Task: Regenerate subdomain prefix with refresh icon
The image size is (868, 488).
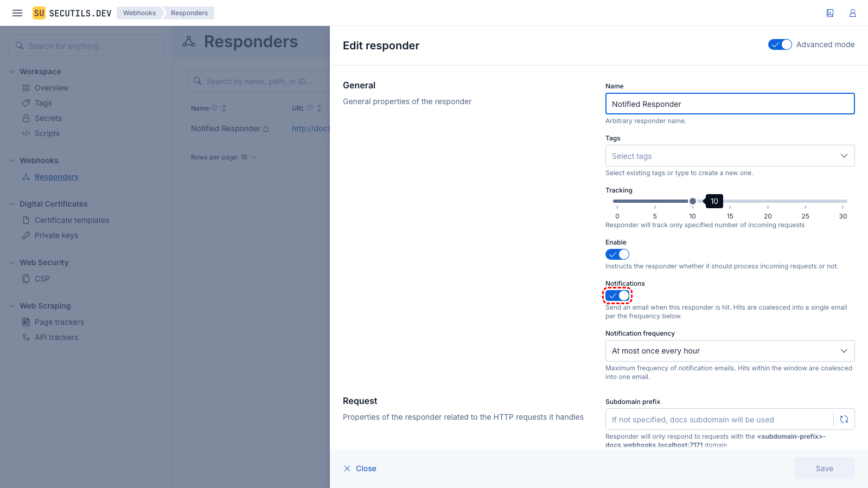Action: coord(844,419)
